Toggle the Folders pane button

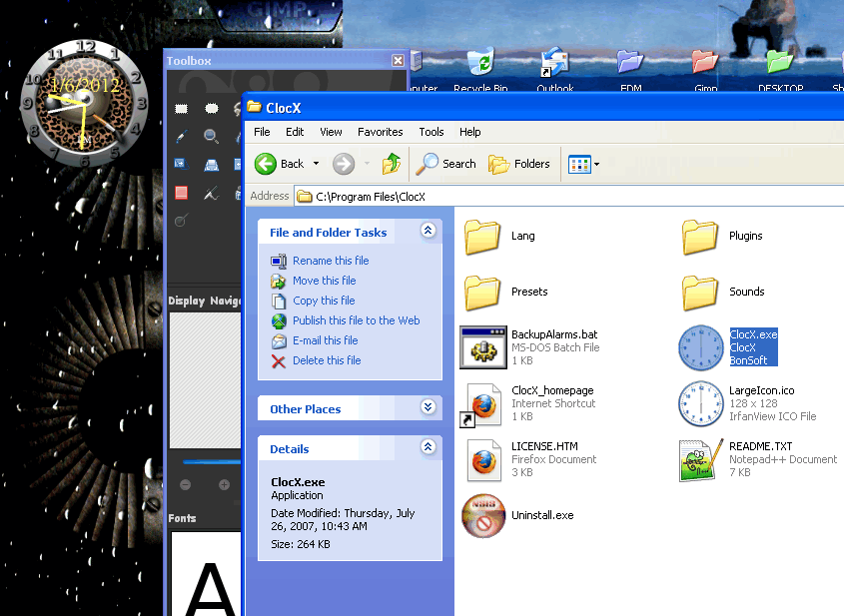519,164
